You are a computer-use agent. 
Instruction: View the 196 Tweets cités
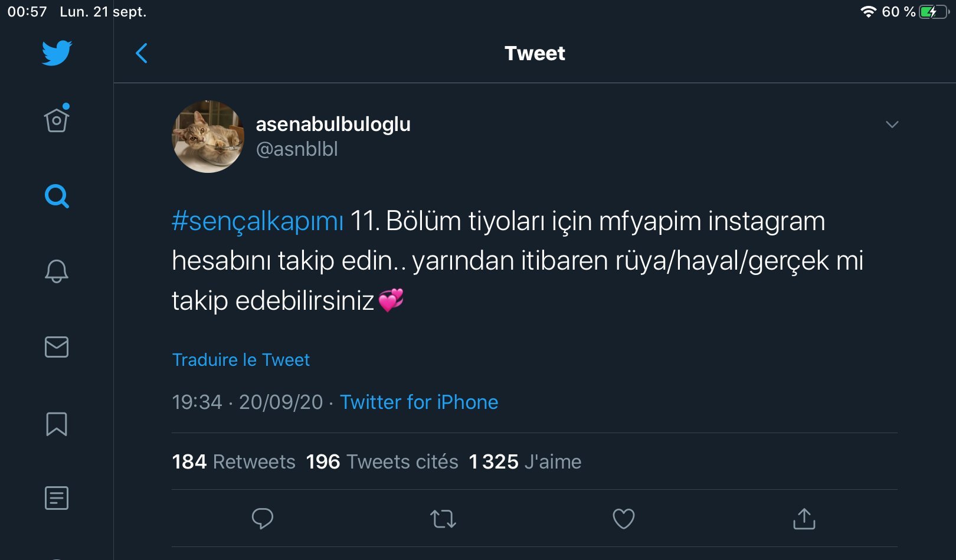point(382,461)
